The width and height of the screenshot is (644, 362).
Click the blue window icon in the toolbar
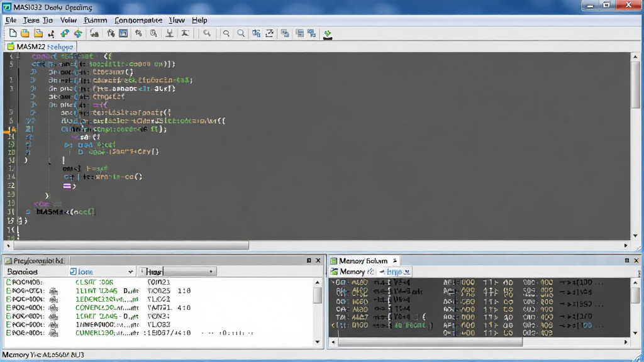(x=123, y=34)
